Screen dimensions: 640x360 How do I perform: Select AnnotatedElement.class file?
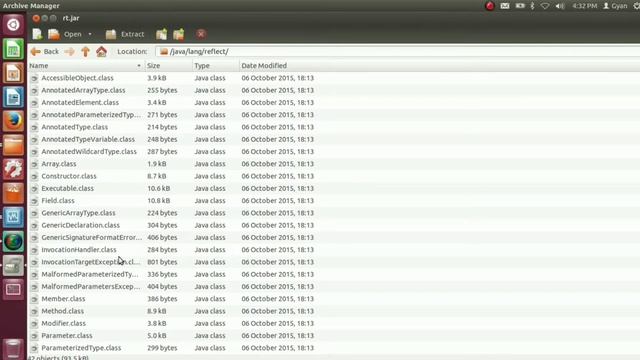(x=80, y=102)
